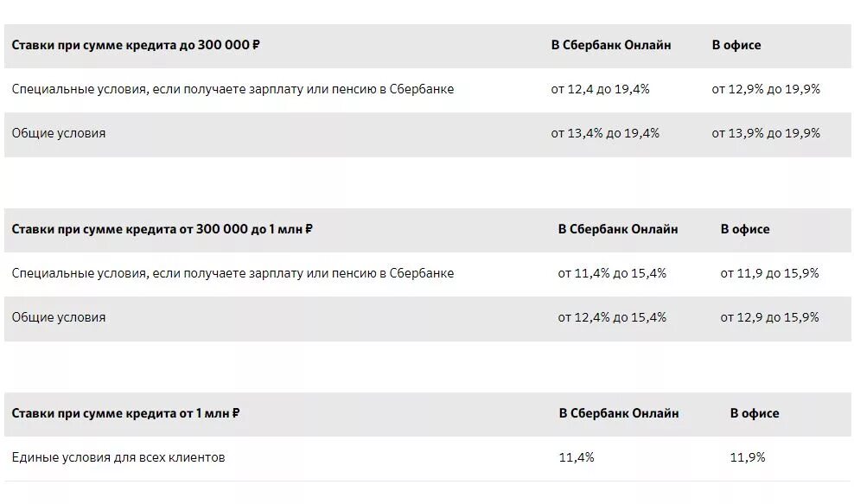The height and width of the screenshot is (504, 854).
Task: Select the "от 12,9% до 19,9%" office rate
Action: click(x=766, y=89)
